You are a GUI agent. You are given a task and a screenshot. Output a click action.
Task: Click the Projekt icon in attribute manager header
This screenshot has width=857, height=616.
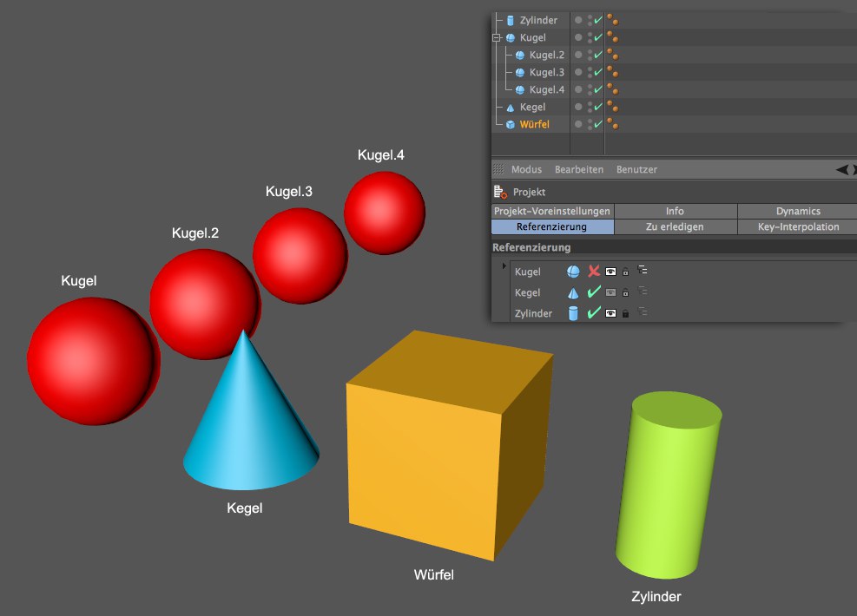point(499,192)
